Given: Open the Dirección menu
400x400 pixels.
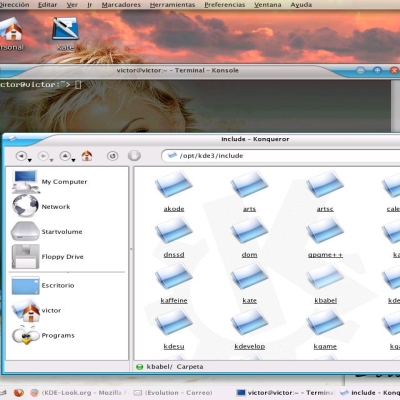Looking at the screenshot, I should click(14, 5).
